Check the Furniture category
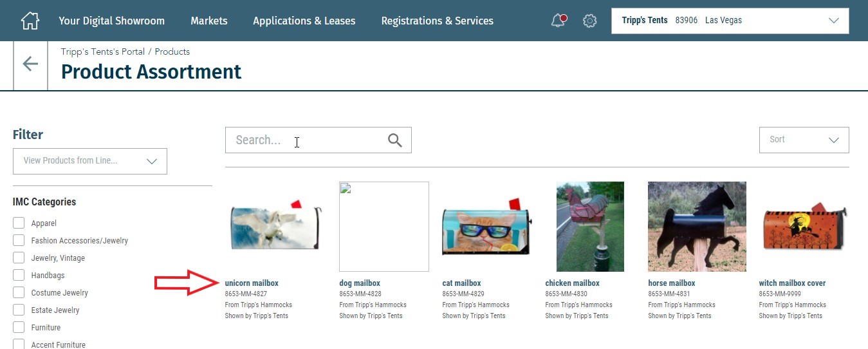 click(x=19, y=328)
